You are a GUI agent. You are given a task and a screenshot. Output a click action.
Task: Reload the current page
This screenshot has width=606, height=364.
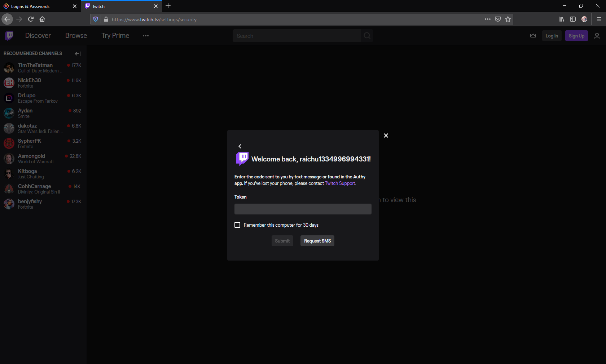click(31, 19)
